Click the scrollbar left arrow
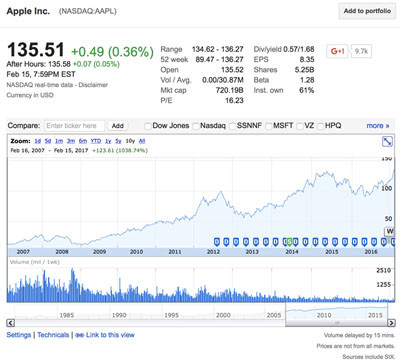Screen dimensions: 400x362 click(x=11, y=323)
